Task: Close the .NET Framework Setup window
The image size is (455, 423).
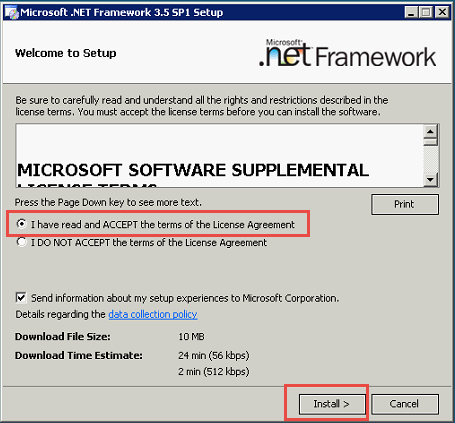Action: click(x=442, y=13)
